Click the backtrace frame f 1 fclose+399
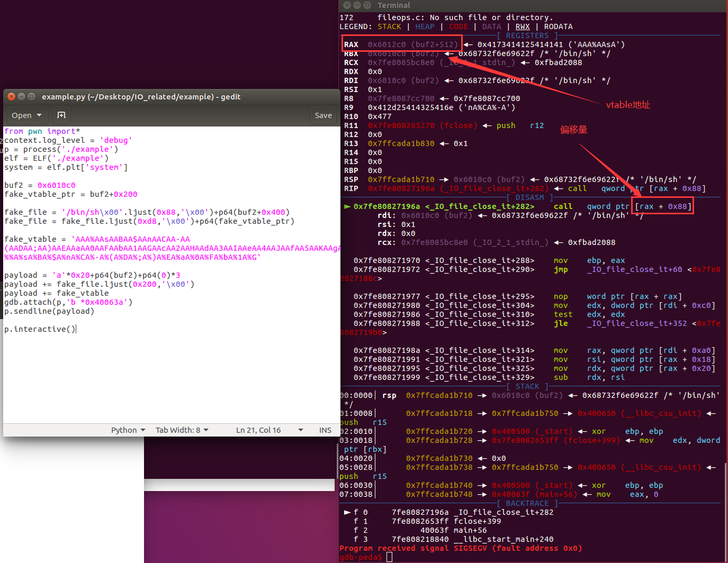The width and height of the screenshot is (728, 563). click(427, 521)
